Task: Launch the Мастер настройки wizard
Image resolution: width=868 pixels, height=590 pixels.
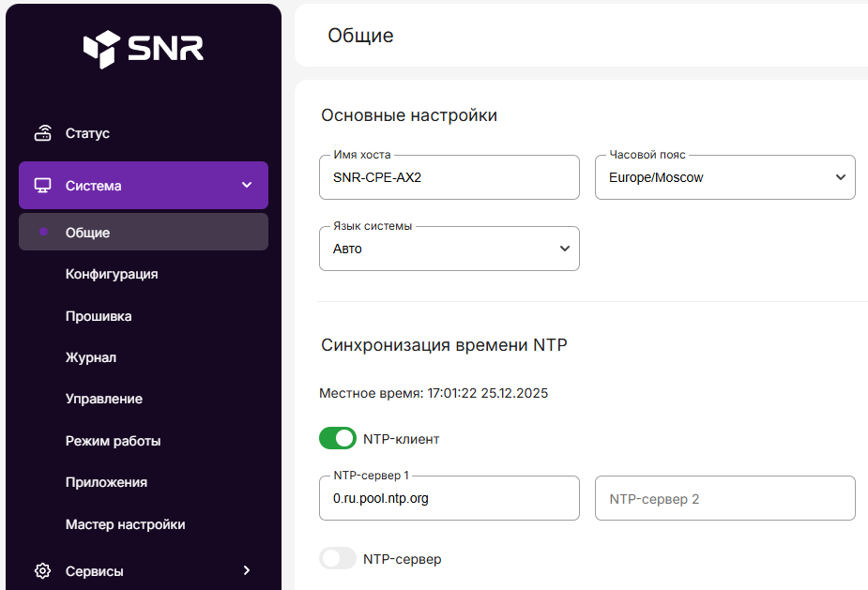Action: (x=125, y=524)
